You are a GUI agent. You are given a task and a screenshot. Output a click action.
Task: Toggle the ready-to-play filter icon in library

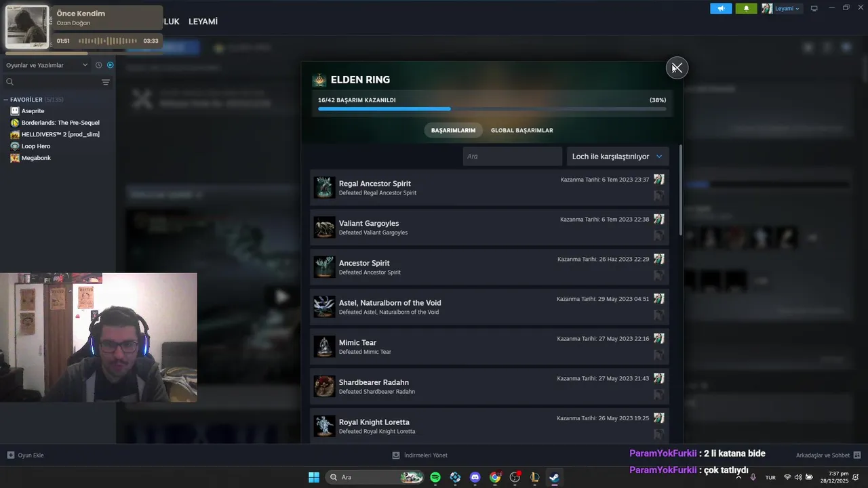pyautogui.click(x=111, y=65)
